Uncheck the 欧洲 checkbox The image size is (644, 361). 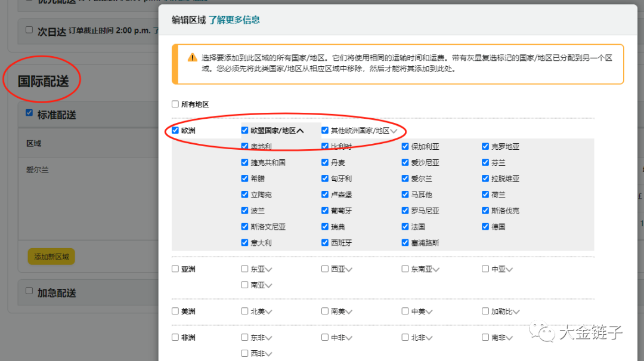coord(175,129)
